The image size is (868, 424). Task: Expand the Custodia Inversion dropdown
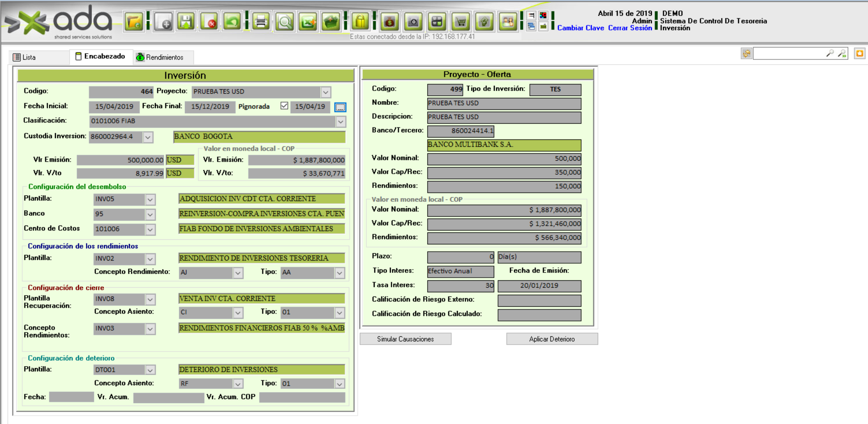tap(148, 137)
